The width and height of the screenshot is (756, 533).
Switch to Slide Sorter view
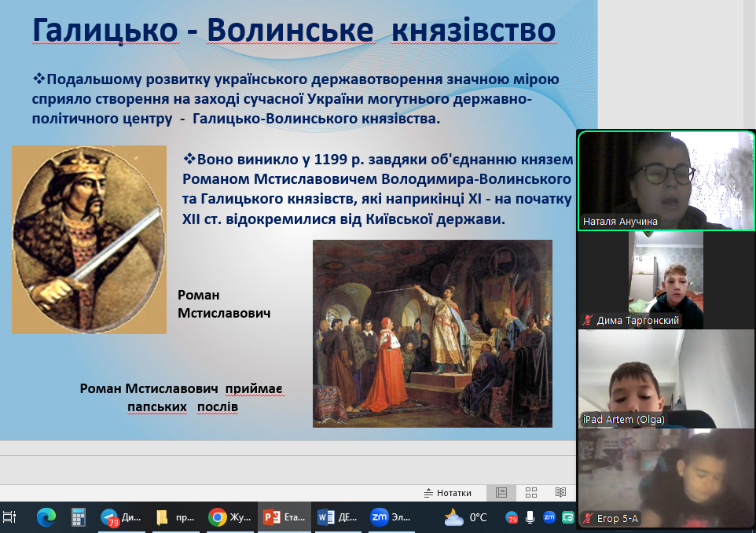click(x=530, y=492)
